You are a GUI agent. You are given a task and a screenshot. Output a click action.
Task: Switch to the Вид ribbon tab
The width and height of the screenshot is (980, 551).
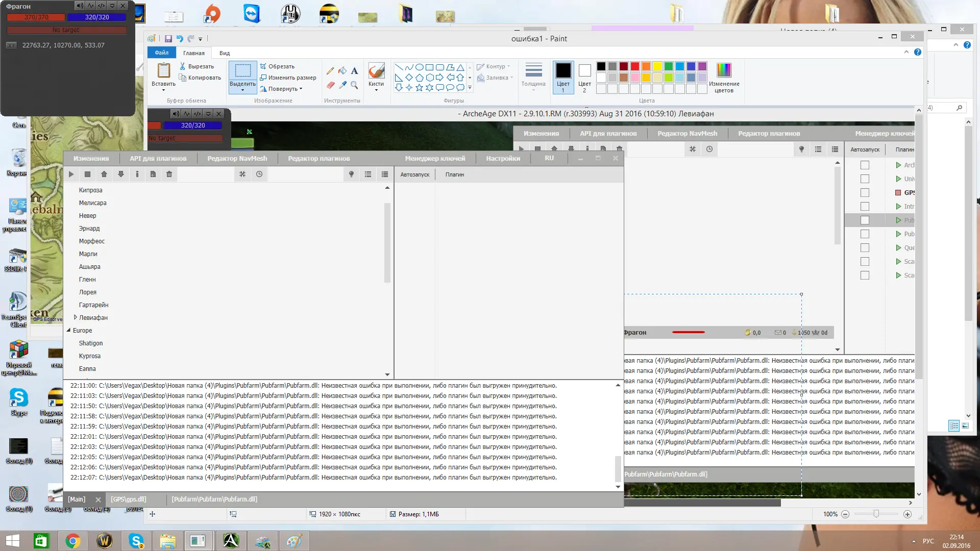tap(225, 53)
